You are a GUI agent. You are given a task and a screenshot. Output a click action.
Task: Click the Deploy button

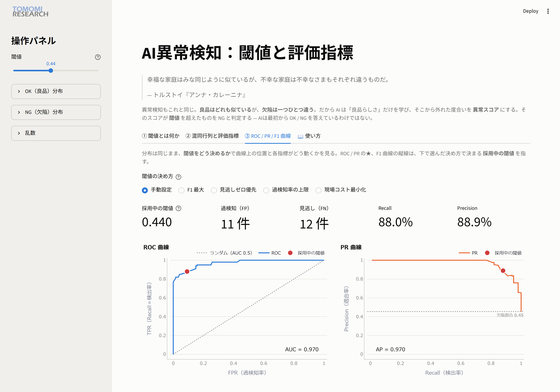point(531,11)
